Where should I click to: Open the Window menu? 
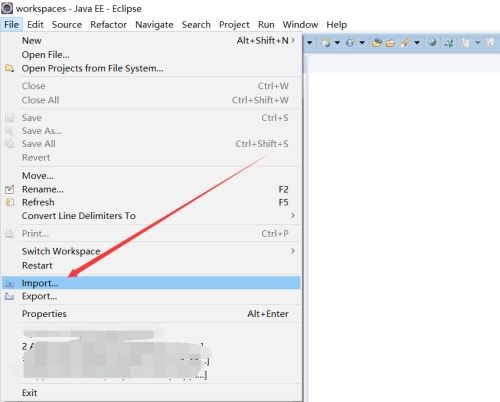pos(300,25)
